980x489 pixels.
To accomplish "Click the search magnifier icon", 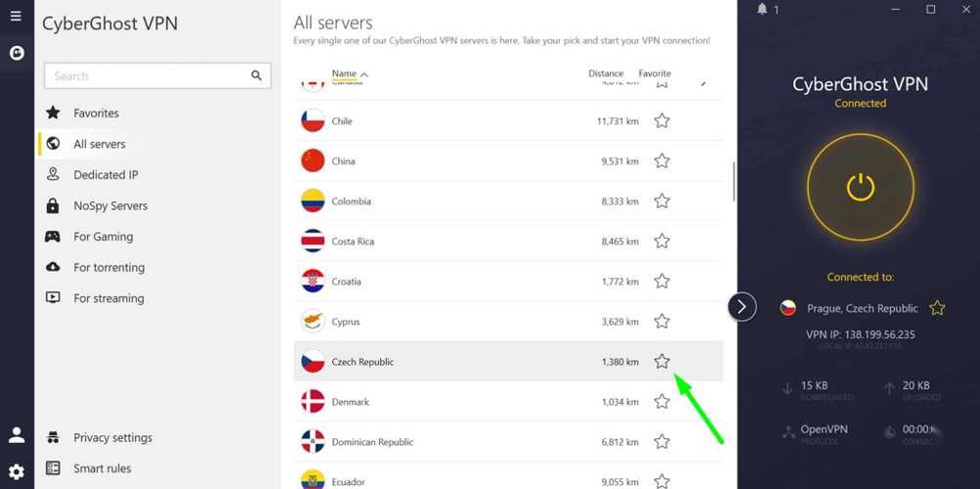I will pos(256,75).
